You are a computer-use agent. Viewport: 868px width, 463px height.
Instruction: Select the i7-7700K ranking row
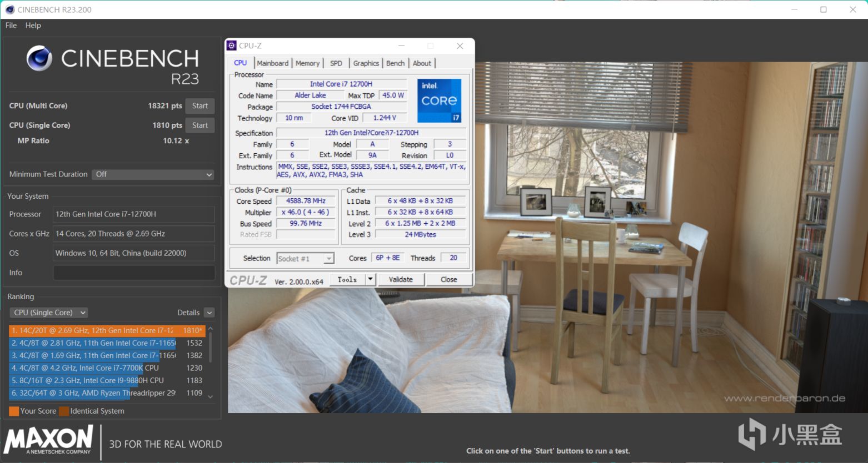click(x=107, y=368)
